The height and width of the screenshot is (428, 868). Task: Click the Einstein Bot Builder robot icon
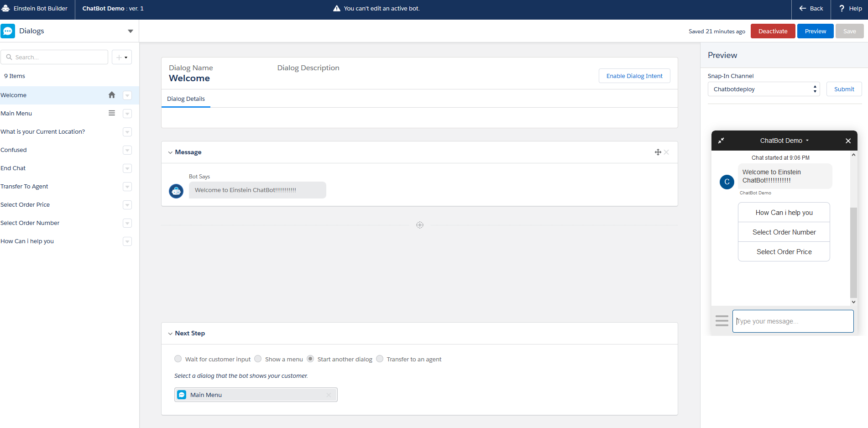pos(5,8)
